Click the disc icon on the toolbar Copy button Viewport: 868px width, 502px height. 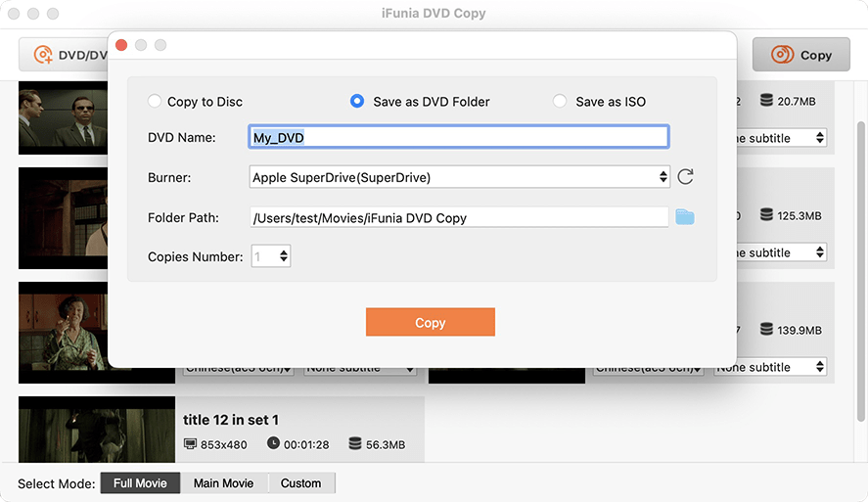[782, 55]
